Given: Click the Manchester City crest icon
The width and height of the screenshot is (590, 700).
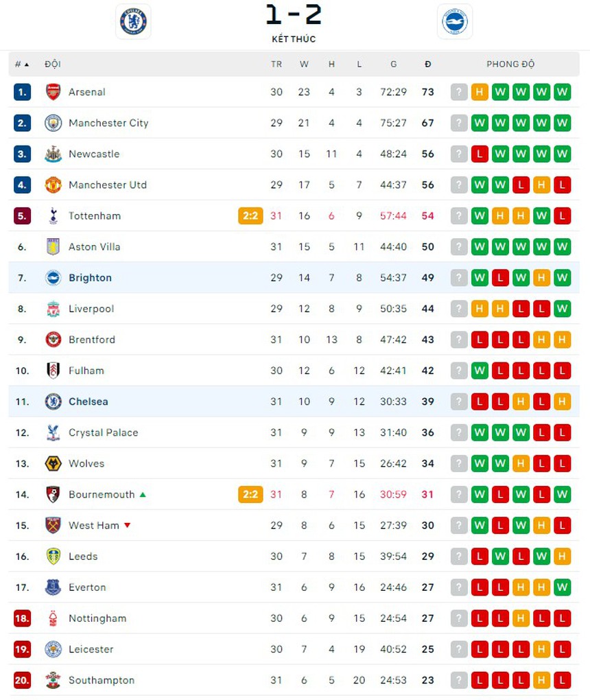Looking at the screenshot, I should pos(53,123).
